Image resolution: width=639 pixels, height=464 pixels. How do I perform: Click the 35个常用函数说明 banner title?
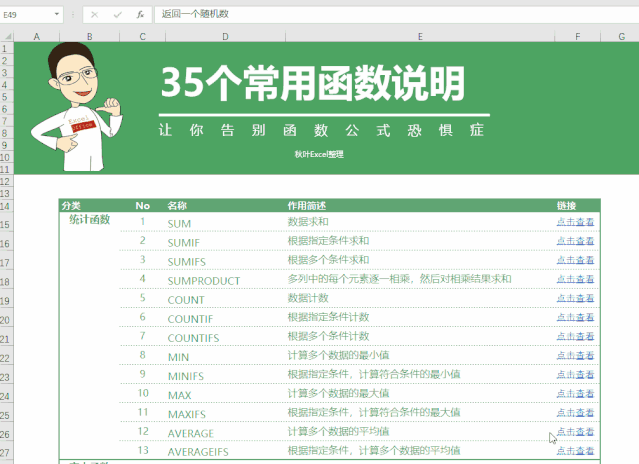coord(313,84)
